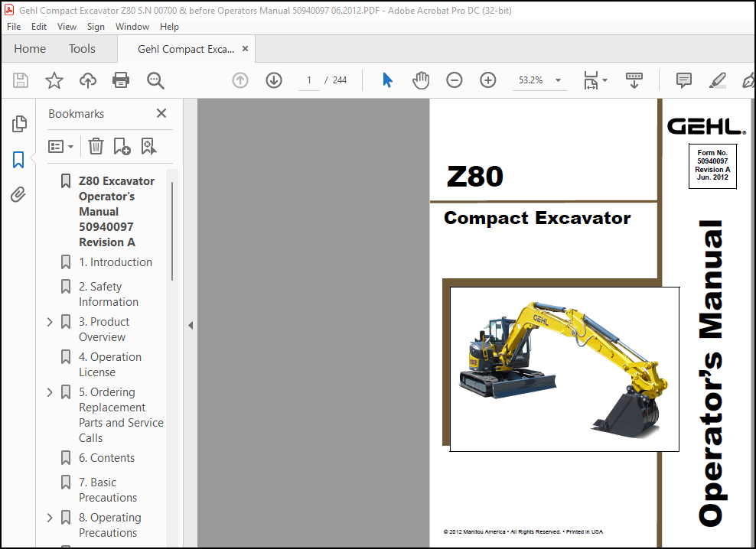
Task: Click the Z80 title on the cover
Action: pyautogui.click(x=475, y=177)
